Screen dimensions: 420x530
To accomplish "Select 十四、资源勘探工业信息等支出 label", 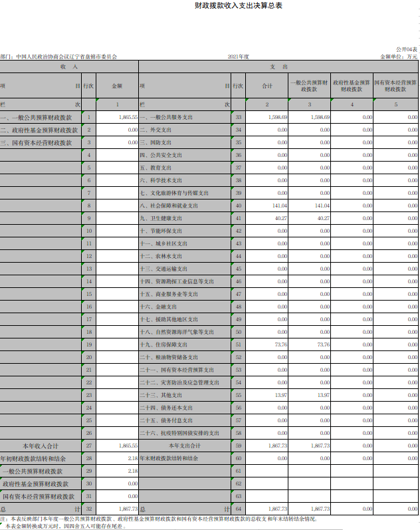I will 177,281.
